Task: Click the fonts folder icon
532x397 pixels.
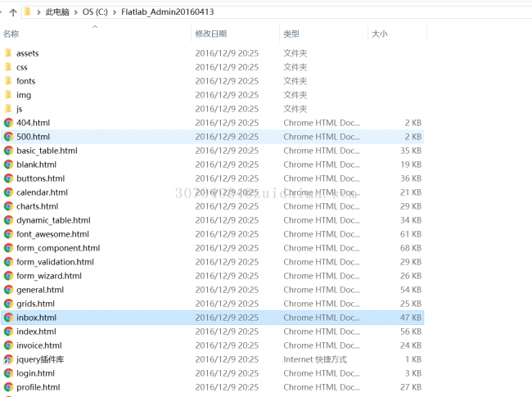Action: [x=8, y=81]
